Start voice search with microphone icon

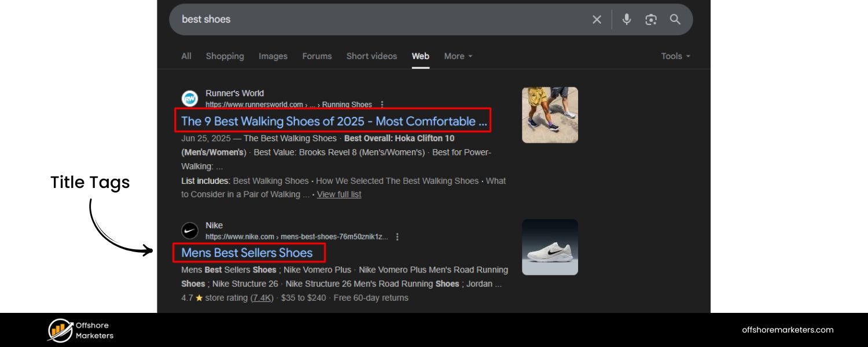click(x=627, y=20)
